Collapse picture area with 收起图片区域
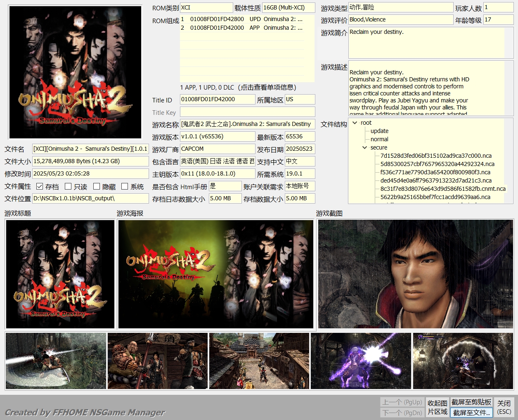 click(437, 407)
